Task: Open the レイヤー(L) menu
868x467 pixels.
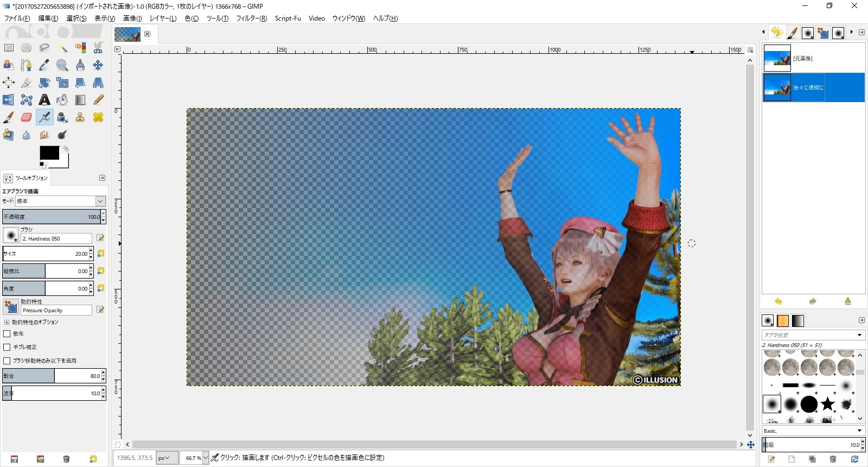Action: click(163, 18)
